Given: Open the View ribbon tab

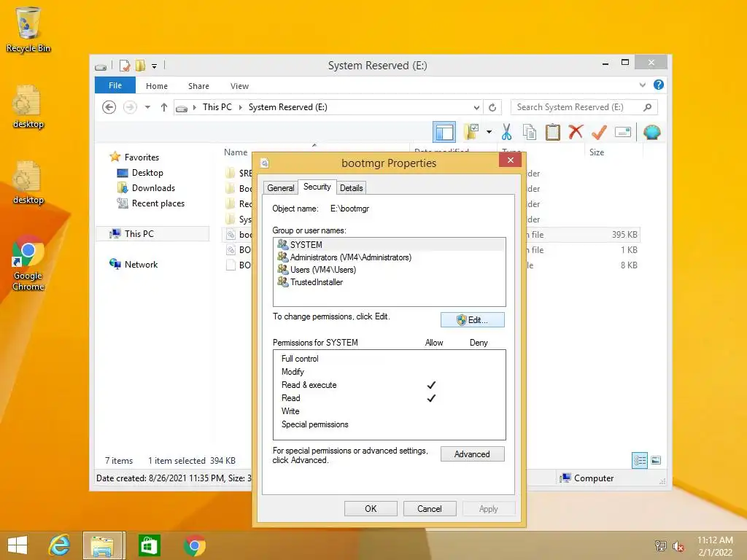Looking at the screenshot, I should pyautogui.click(x=239, y=86).
